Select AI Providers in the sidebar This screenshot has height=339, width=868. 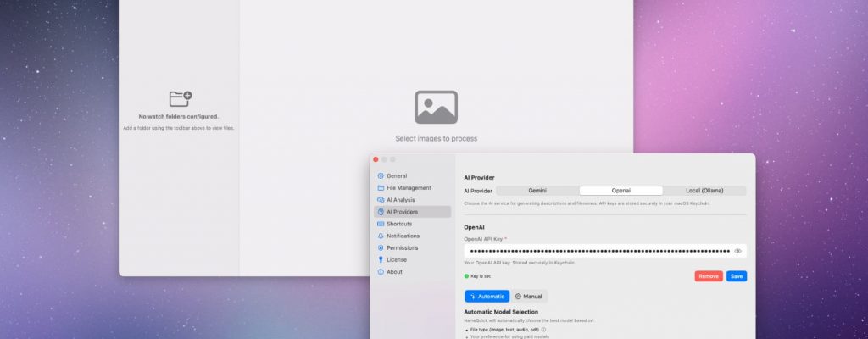pyautogui.click(x=402, y=212)
